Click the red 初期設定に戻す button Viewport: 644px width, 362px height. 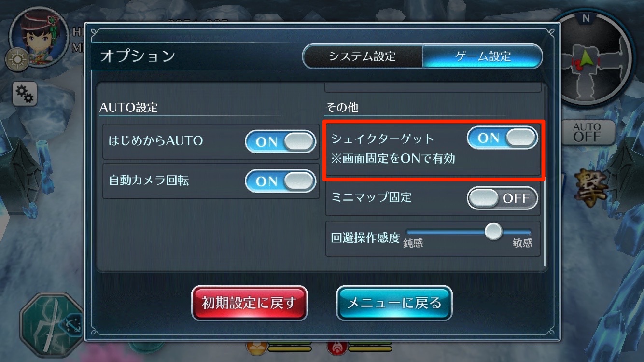[x=249, y=303]
